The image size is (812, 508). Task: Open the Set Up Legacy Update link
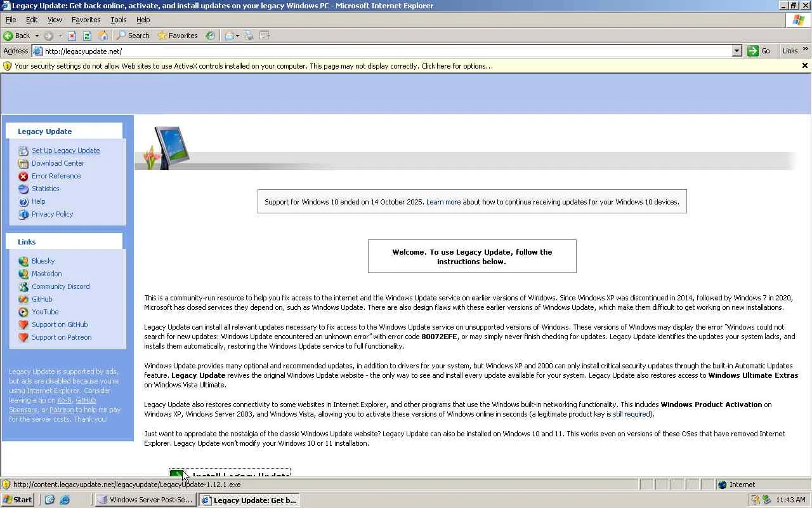coord(66,150)
